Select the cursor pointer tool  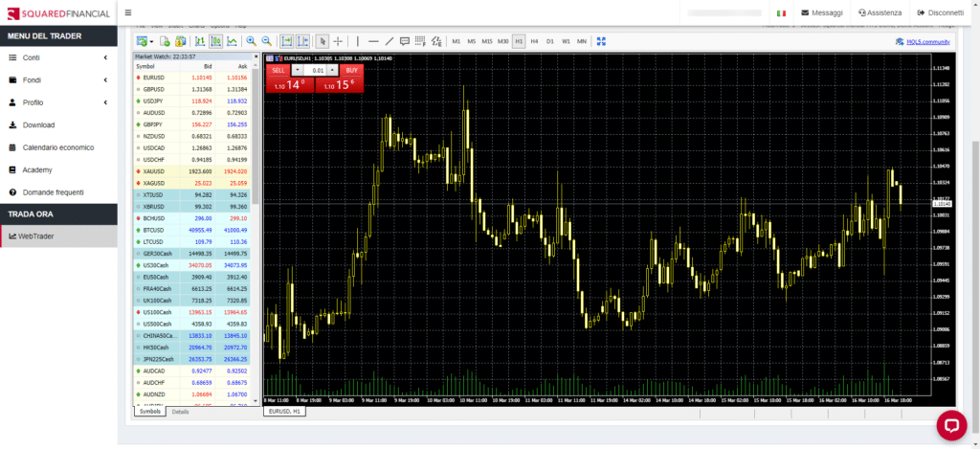323,41
